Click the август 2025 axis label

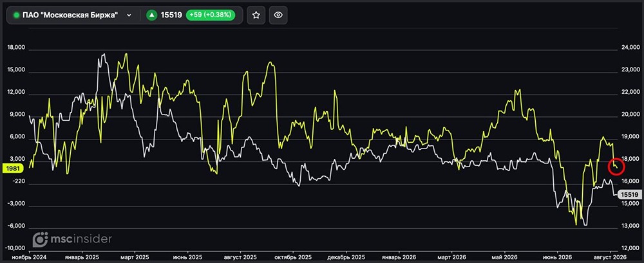click(241, 257)
